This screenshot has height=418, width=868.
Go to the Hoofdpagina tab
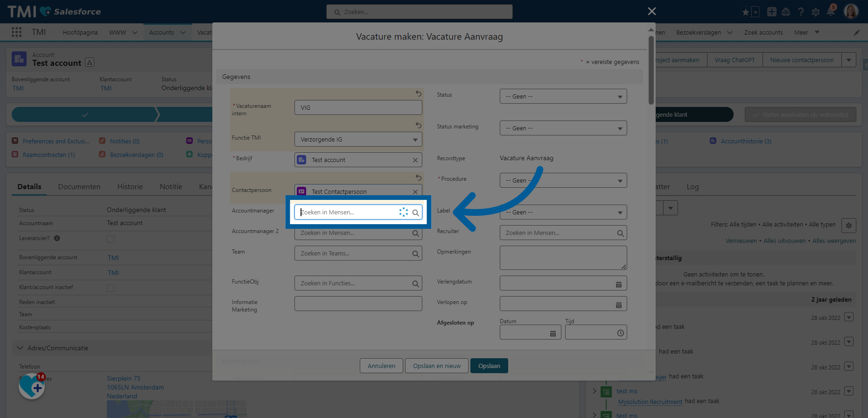pos(80,32)
